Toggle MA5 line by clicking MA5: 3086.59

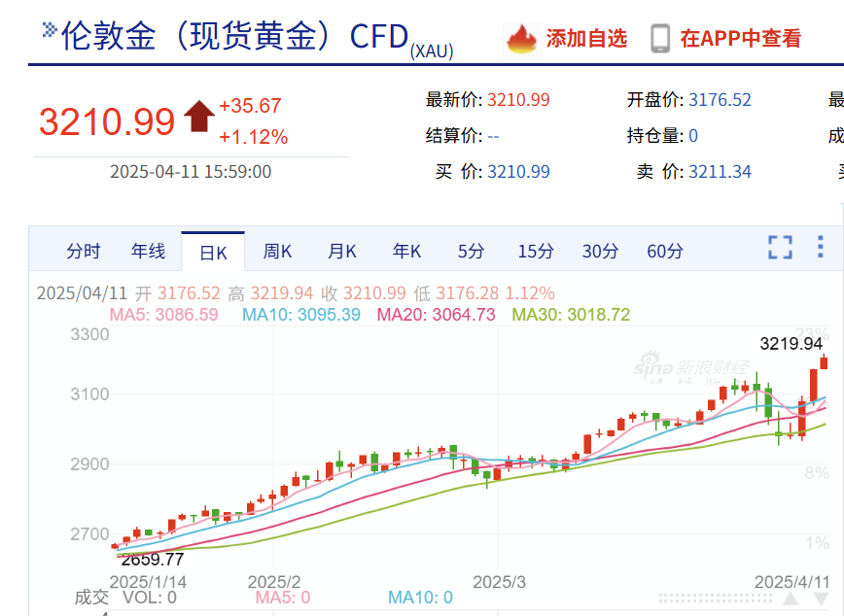pyautogui.click(x=170, y=316)
